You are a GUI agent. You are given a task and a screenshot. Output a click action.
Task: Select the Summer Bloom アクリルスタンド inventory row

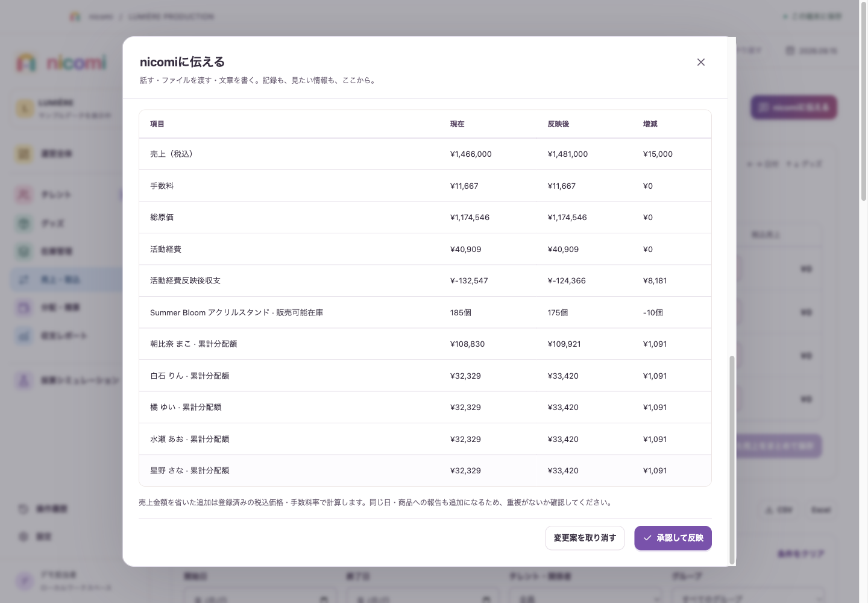coord(425,312)
